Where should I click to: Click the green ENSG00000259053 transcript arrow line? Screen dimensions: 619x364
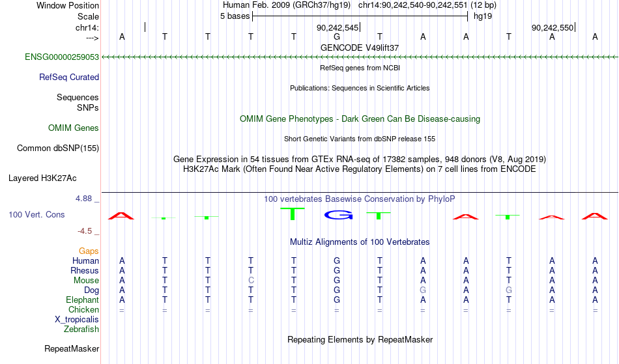pyautogui.click(x=360, y=57)
